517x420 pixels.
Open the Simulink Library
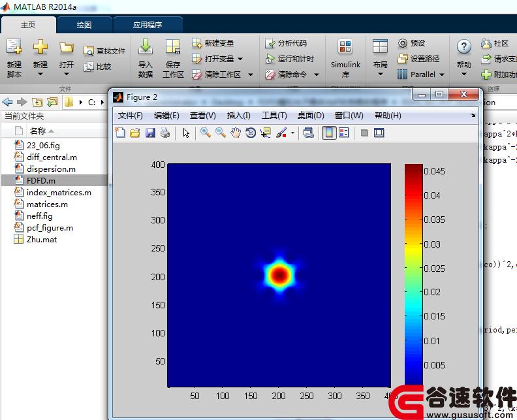[345, 57]
